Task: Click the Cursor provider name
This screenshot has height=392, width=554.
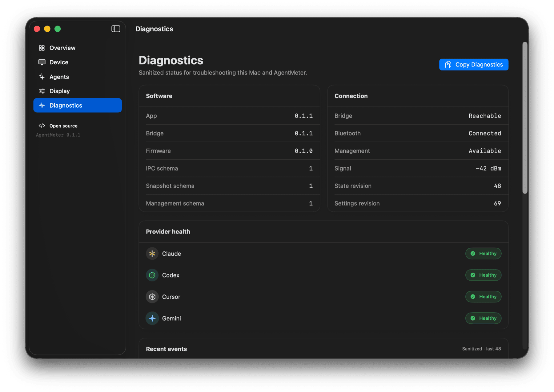Action: [x=171, y=297]
